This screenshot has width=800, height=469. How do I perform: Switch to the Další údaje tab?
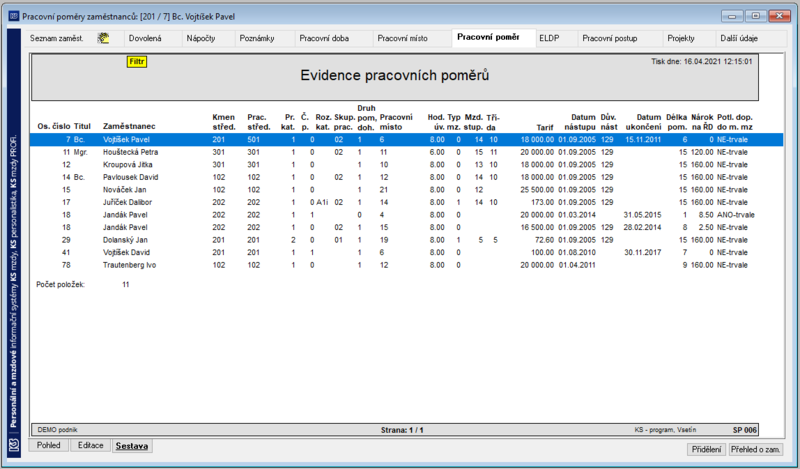[739, 38]
